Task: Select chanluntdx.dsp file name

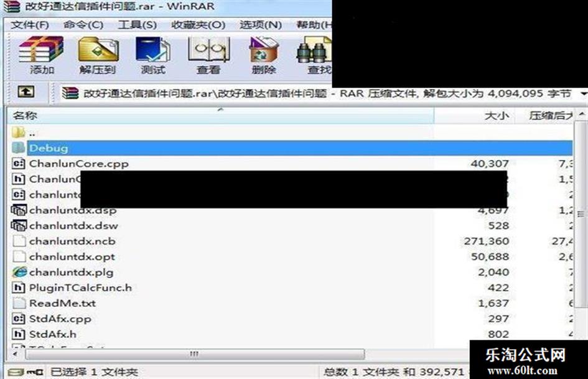Action: (x=73, y=210)
